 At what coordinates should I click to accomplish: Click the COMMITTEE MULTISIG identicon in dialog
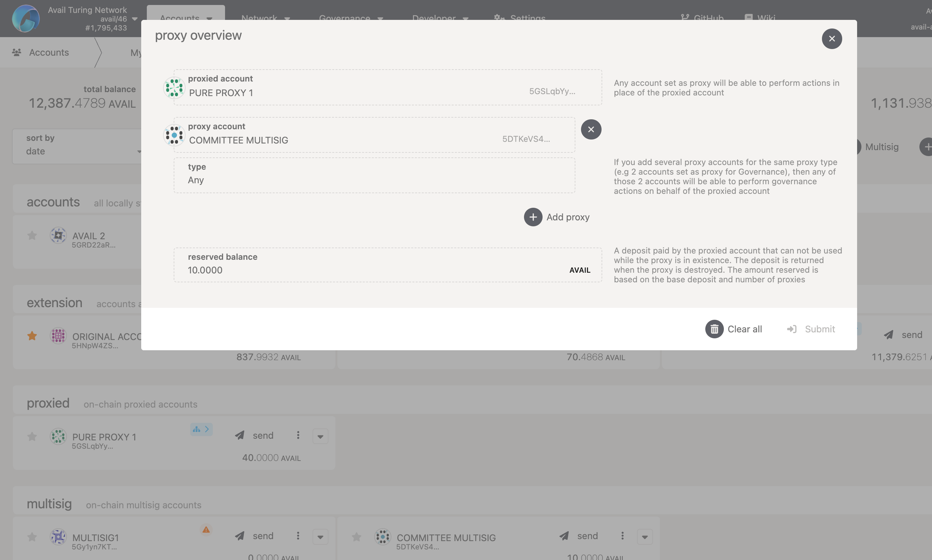(x=174, y=135)
